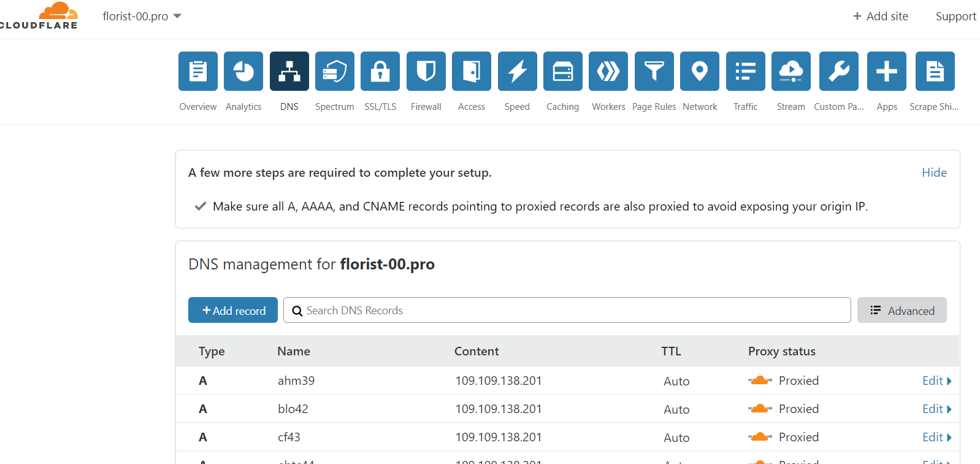Open the Stream cloud icon
The width and height of the screenshot is (980, 464).
pos(791,71)
